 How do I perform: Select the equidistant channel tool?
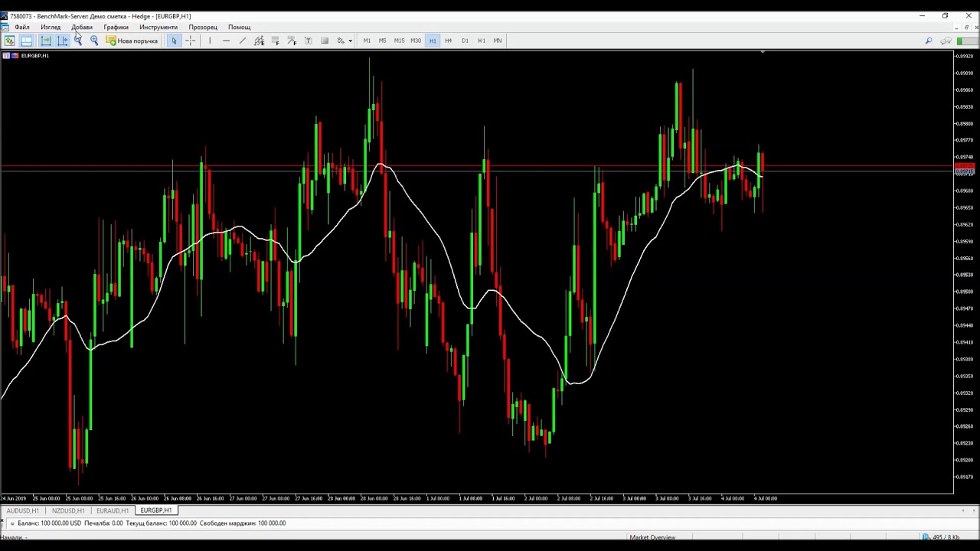point(259,41)
